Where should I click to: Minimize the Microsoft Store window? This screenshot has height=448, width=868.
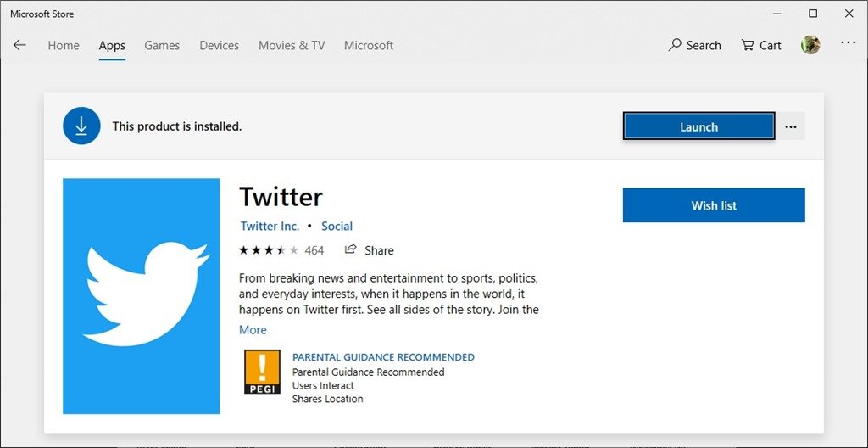coord(776,14)
